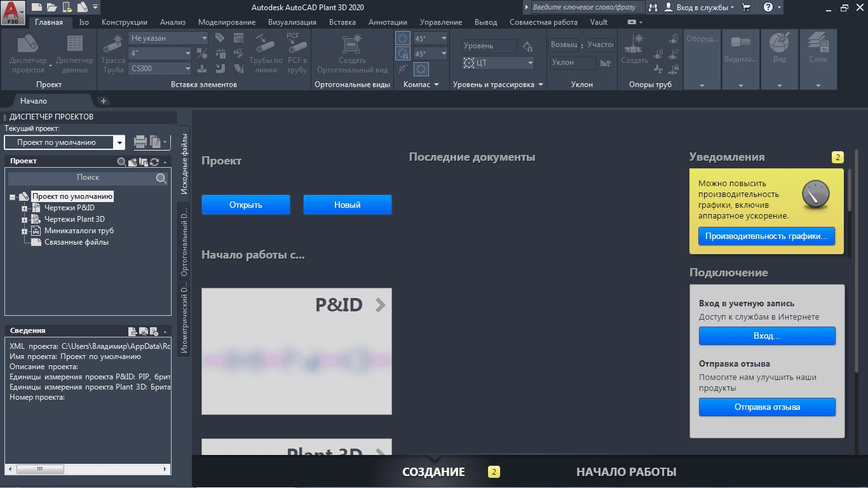Screen dimensions: 868x488
Task: Click the Сведения panel horizontal scrollbar
Action: point(88,469)
